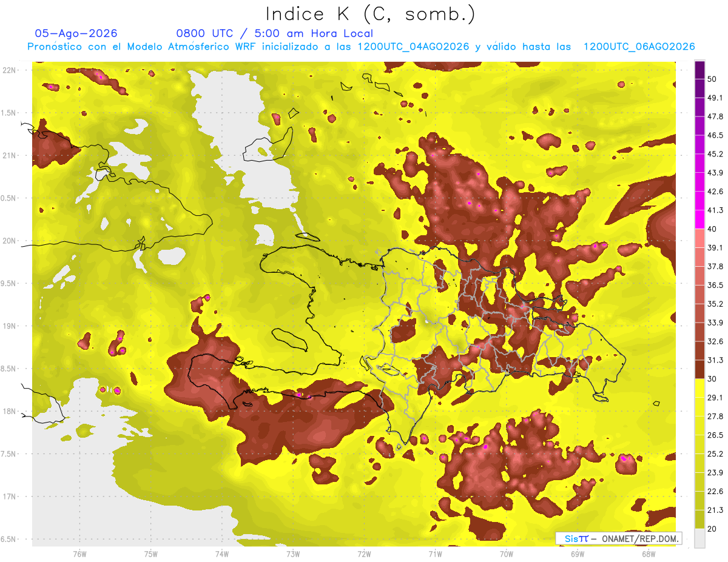Screen dimensions: 728x562
Task: Click the '17N' latitude label
Action: pyautogui.click(x=9, y=497)
